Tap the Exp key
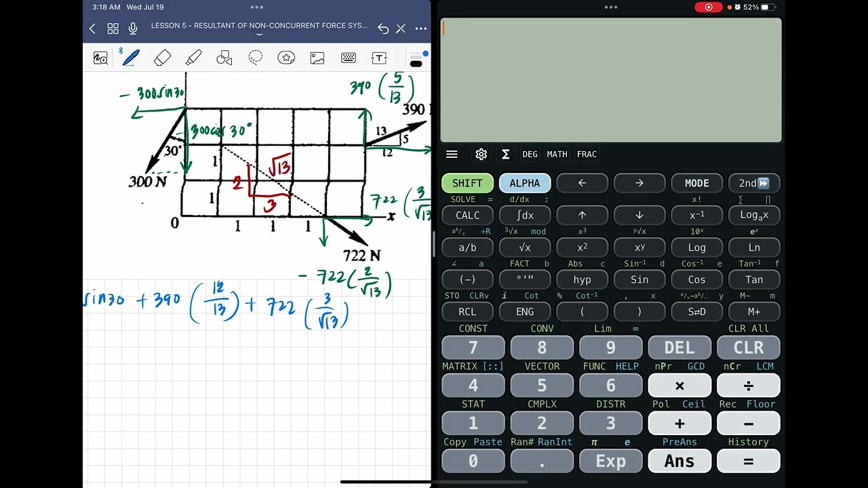This screenshot has height=488, width=868. pos(610,462)
